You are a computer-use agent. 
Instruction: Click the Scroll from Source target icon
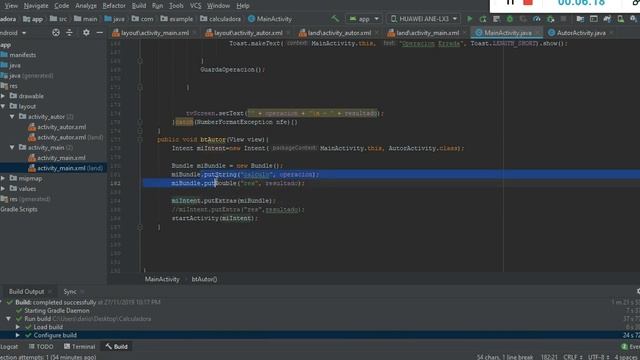(56, 32)
